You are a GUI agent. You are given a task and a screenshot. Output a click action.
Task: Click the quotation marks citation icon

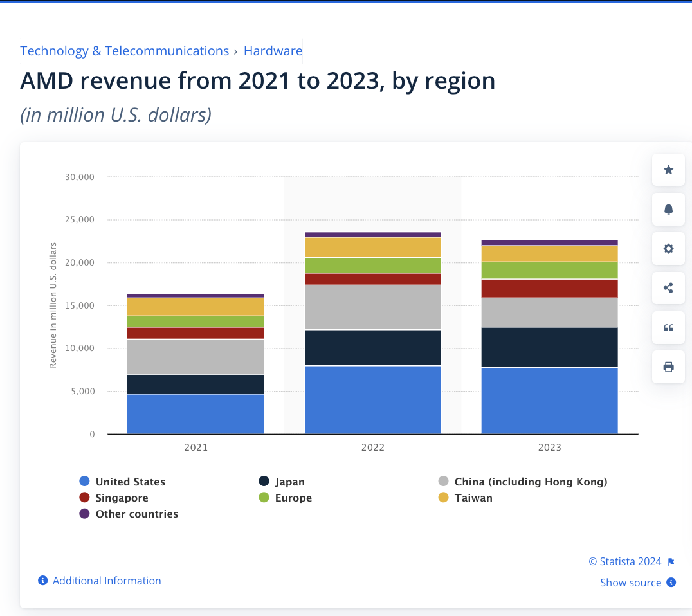tap(668, 328)
